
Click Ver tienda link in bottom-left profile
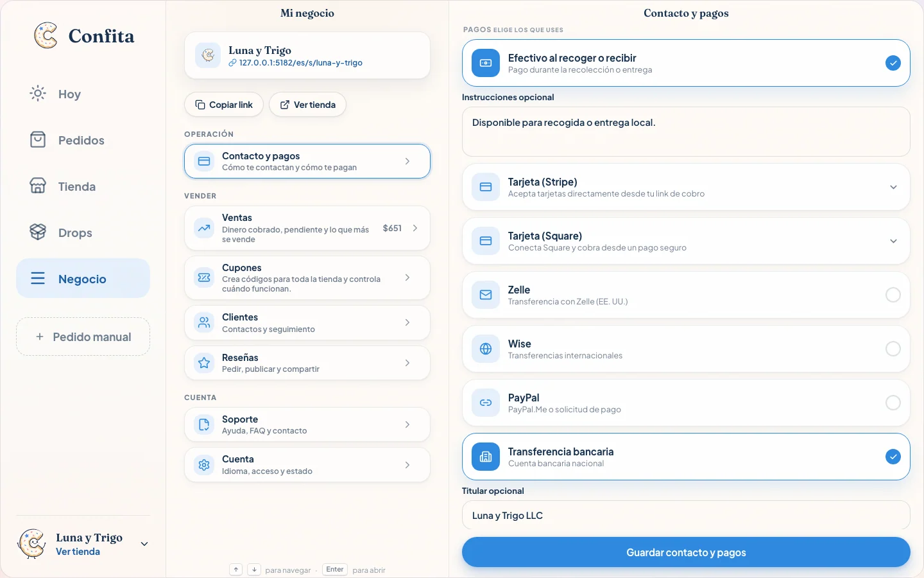coord(78,552)
